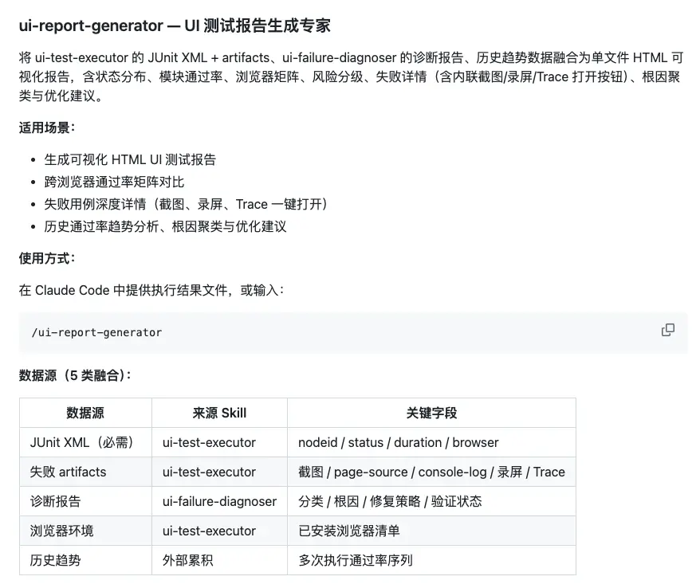Select the 关键字段 column header
This screenshot has height=588, width=700.
click(431, 413)
